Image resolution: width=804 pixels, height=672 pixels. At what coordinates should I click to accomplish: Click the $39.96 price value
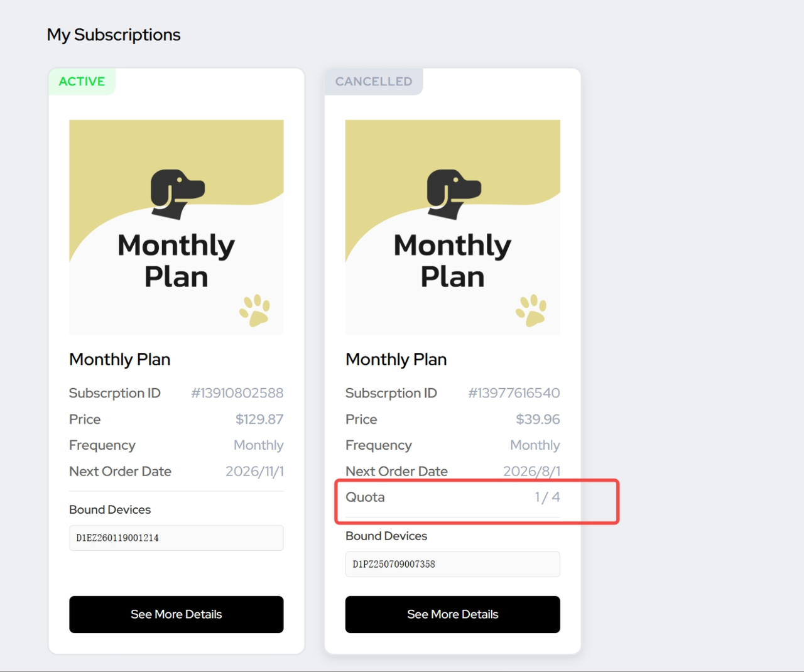[538, 420]
